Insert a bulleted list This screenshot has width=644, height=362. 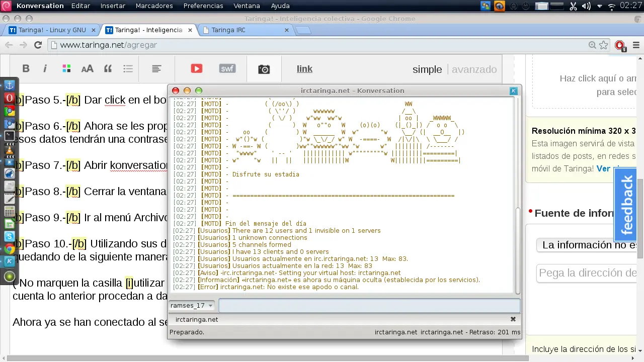click(128, 69)
